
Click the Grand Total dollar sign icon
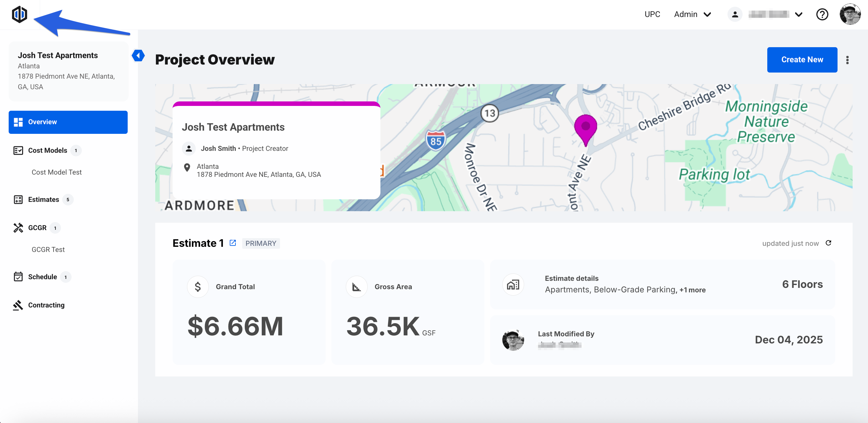198,287
